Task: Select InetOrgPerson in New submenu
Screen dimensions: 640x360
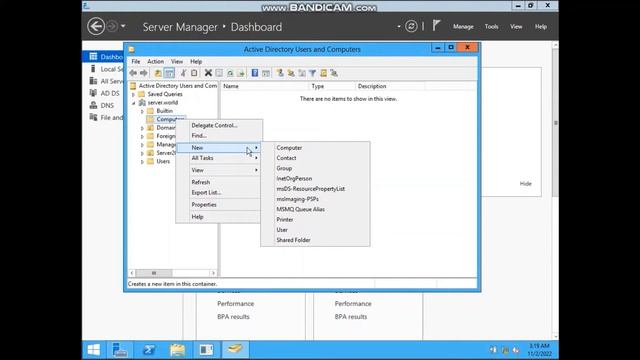Action: (315, 178)
